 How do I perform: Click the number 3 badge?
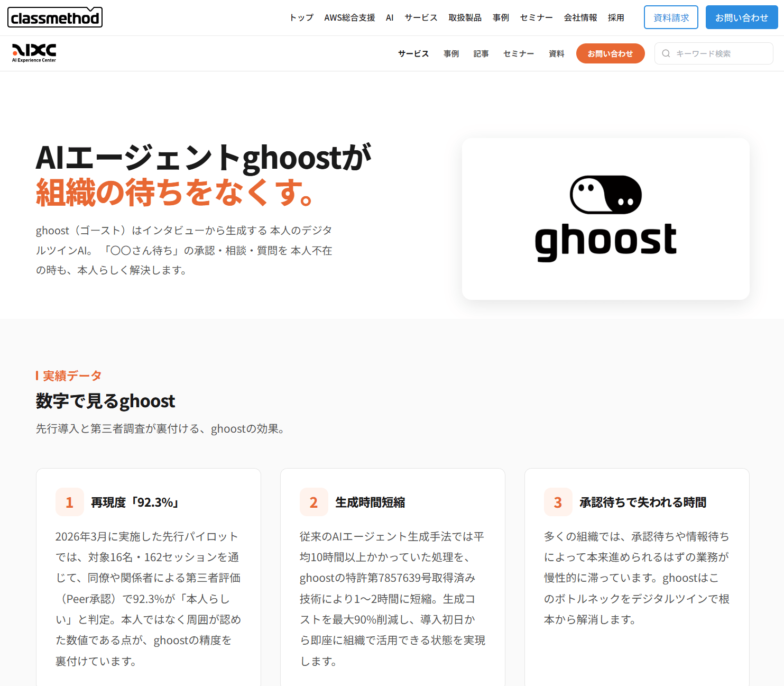558,502
